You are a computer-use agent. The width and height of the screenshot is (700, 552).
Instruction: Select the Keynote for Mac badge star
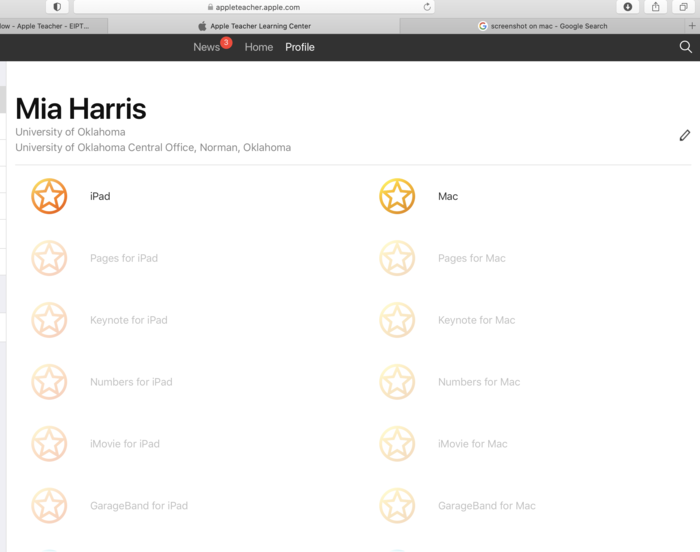point(397,320)
